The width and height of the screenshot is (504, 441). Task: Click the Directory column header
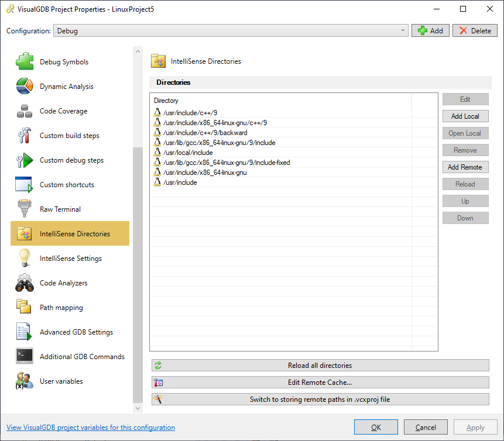click(281, 101)
